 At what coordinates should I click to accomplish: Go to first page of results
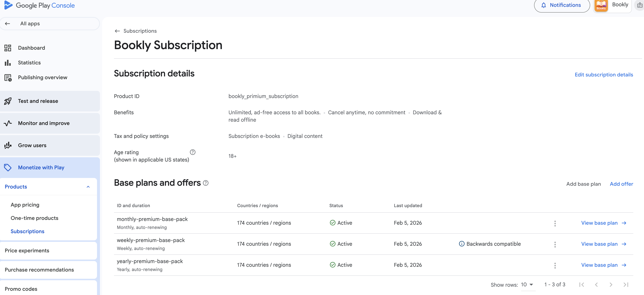(x=581, y=285)
